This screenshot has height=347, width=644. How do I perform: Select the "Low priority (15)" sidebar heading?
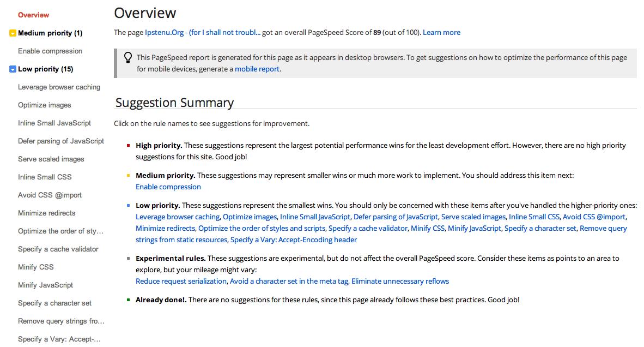click(45, 69)
